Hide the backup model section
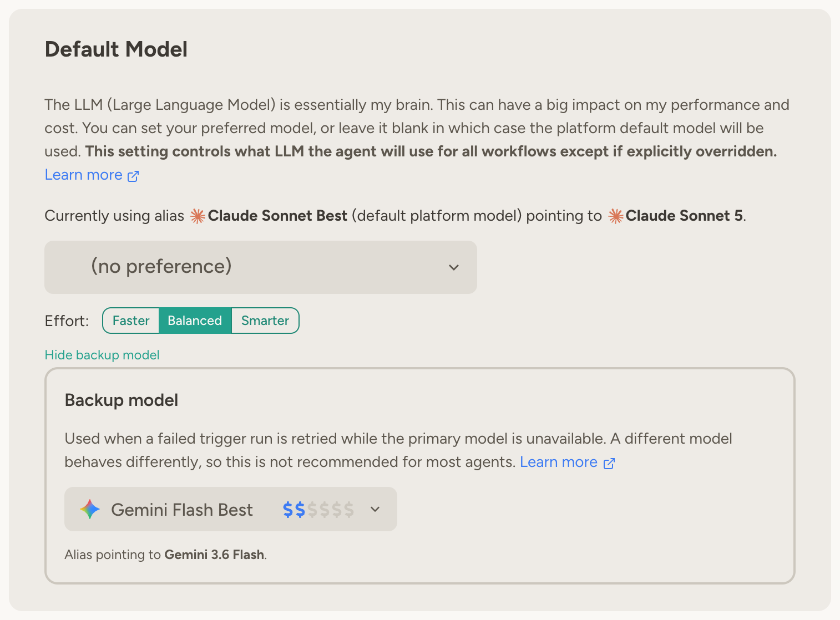 tap(102, 355)
